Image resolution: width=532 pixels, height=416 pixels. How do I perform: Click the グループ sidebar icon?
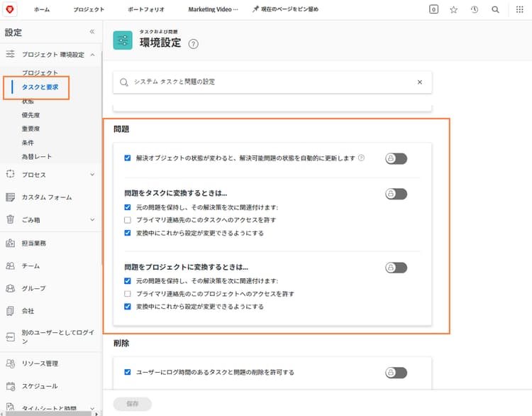(x=11, y=288)
